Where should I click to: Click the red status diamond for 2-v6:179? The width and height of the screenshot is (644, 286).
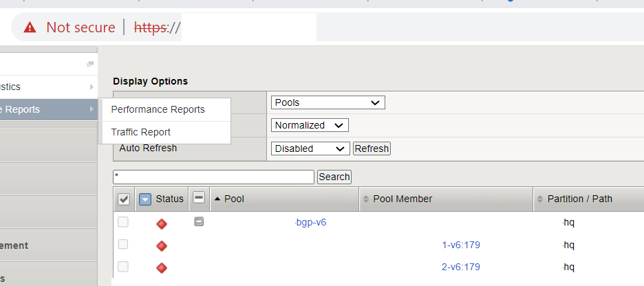(x=162, y=267)
